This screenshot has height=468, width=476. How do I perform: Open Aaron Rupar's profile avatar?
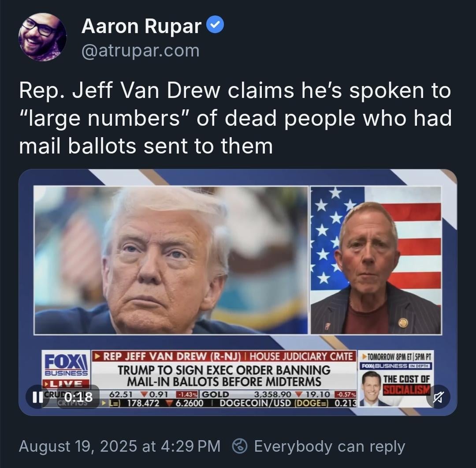42,37
